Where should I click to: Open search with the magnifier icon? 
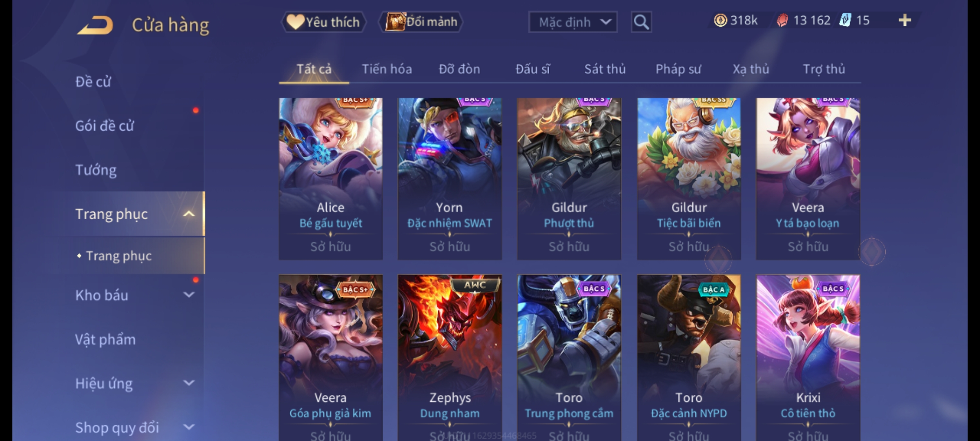641,22
